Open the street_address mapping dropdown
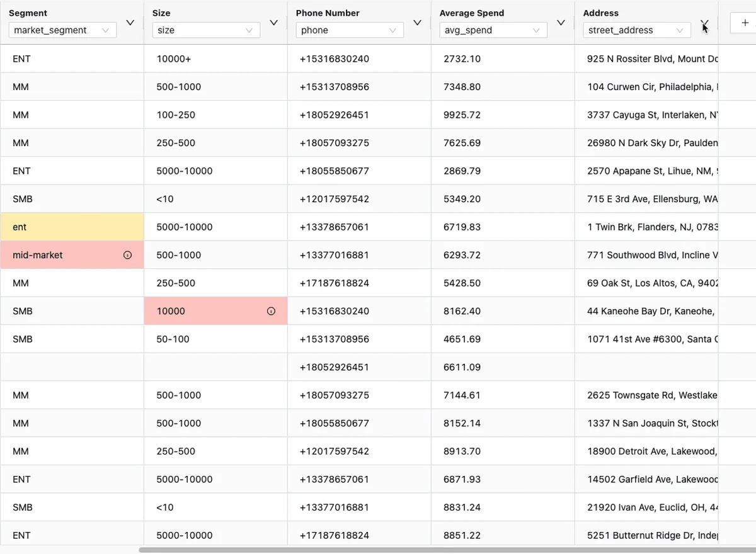756x554 pixels. (x=636, y=30)
